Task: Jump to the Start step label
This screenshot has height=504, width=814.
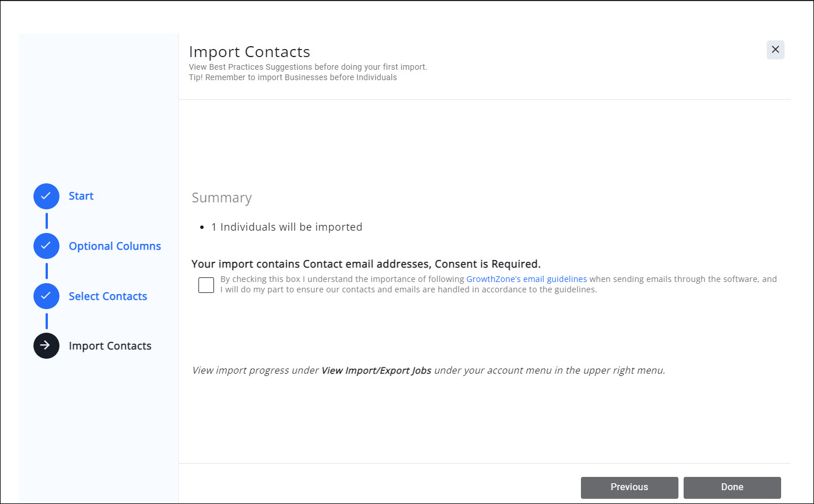Action: click(81, 196)
